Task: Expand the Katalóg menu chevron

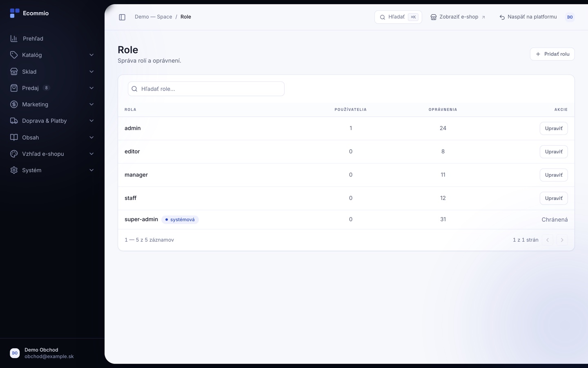Action: click(91, 55)
